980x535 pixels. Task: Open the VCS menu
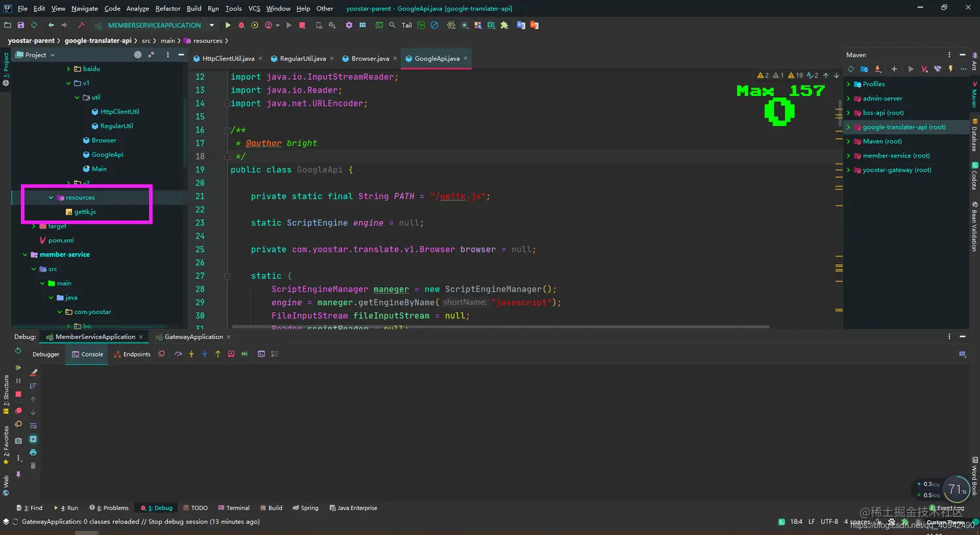(x=254, y=8)
